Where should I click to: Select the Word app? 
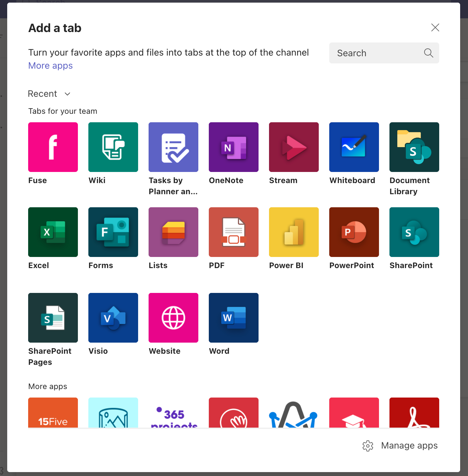click(x=233, y=317)
